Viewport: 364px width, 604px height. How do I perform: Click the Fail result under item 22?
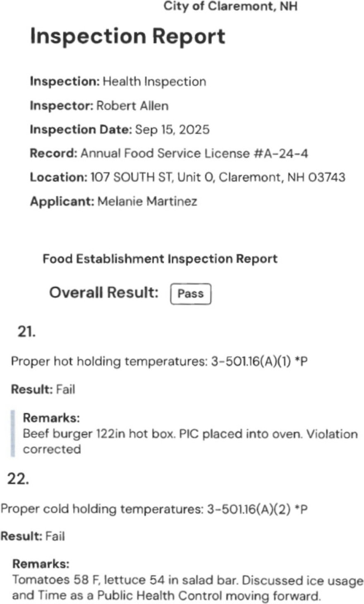point(55,537)
